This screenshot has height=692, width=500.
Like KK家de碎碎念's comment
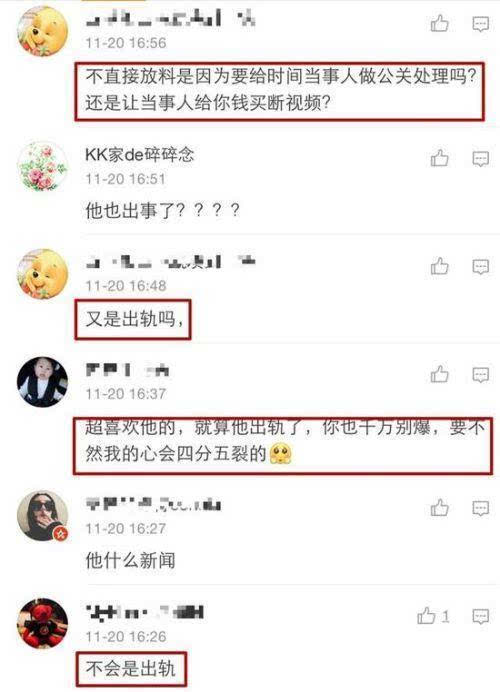pos(440,158)
